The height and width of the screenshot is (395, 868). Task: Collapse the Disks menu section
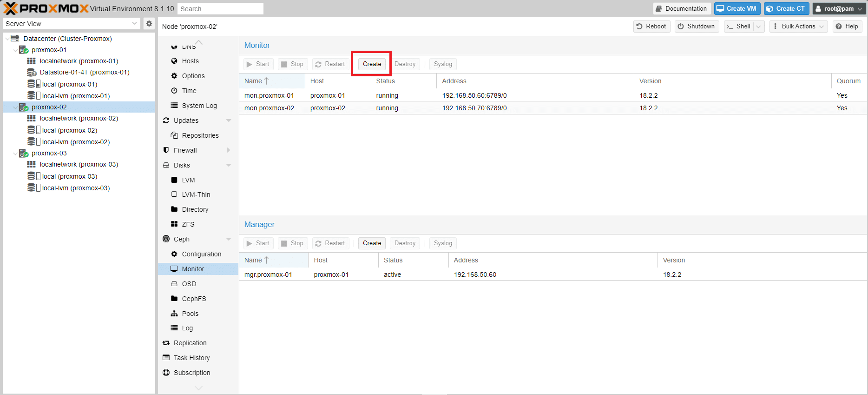[x=229, y=165]
